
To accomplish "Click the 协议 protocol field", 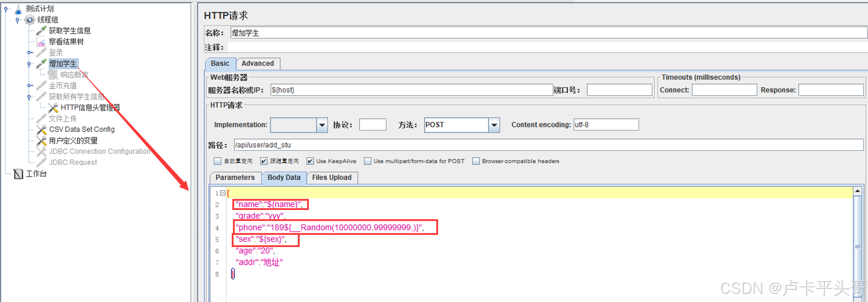I will click(372, 125).
